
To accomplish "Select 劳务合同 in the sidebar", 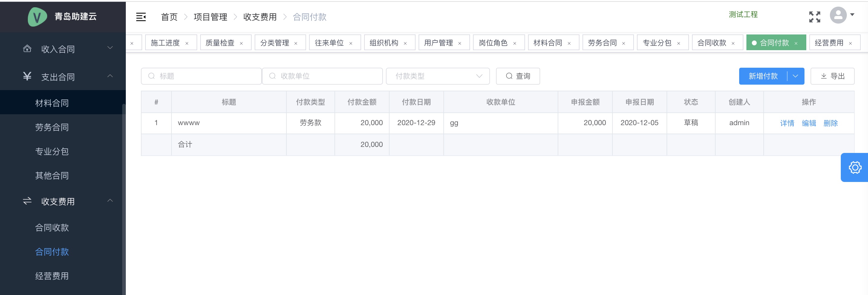I will click(52, 127).
